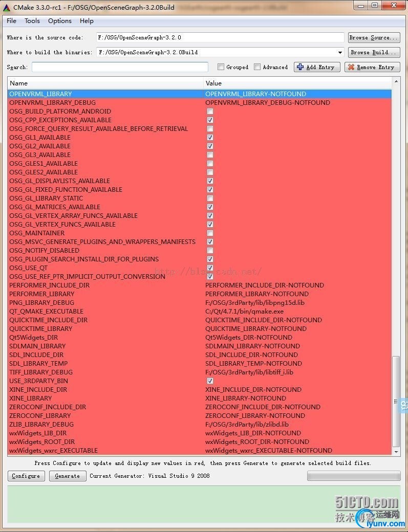This screenshot has height=532, width=408.
Task: Click the Value column header
Action: coord(297,83)
